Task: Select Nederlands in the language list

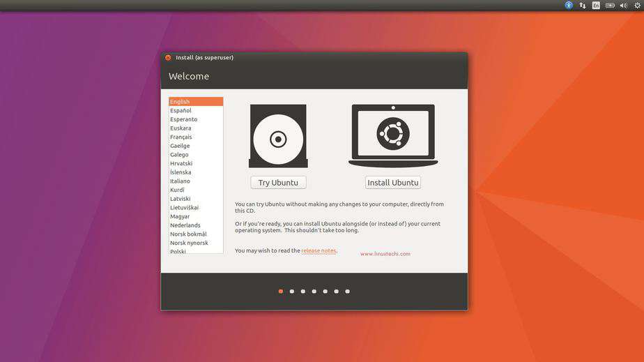Action: 196,225
